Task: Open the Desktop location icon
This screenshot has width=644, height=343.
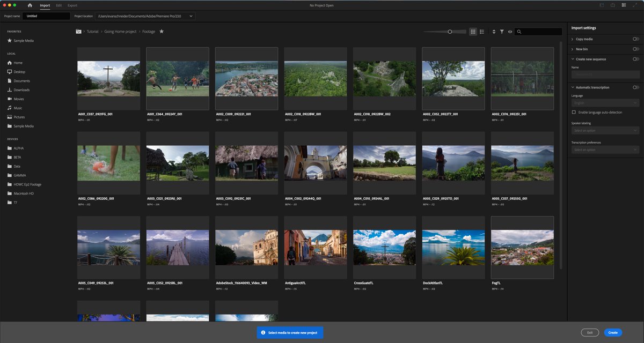Action: (x=10, y=72)
